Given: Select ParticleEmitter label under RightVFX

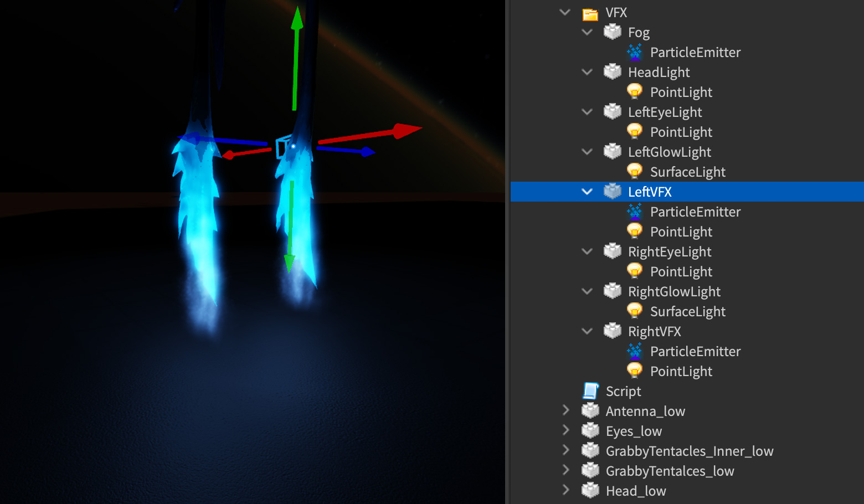Looking at the screenshot, I should (695, 352).
